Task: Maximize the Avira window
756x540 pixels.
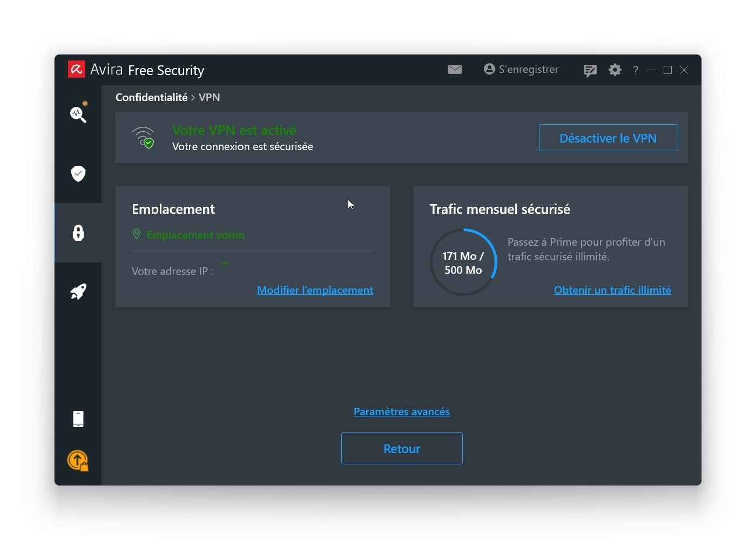Action: 668,70
